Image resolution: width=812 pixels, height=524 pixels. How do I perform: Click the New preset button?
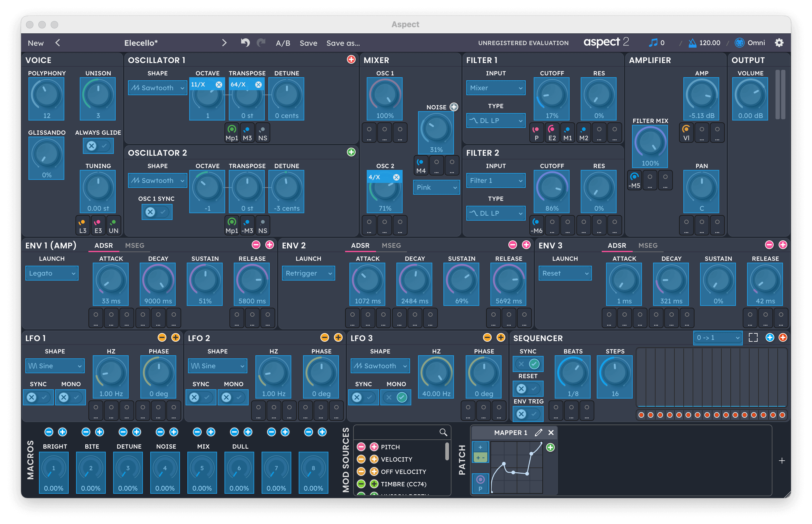[x=36, y=43]
